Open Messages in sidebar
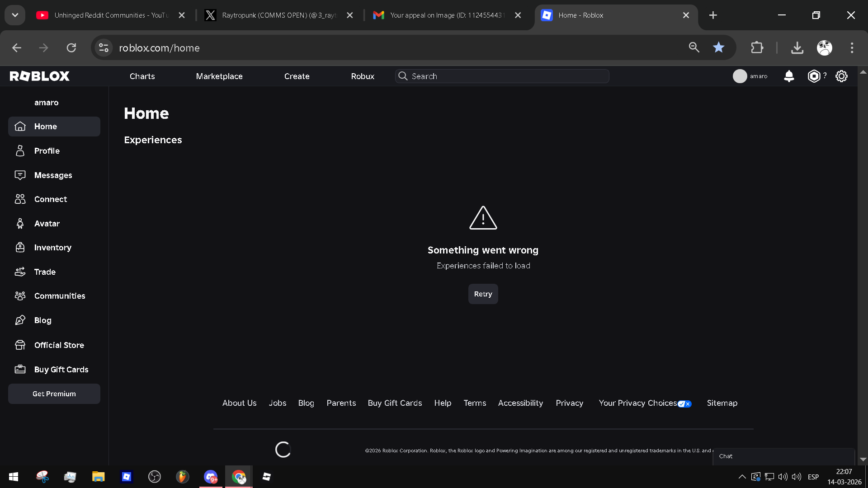 pyautogui.click(x=54, y=175)
